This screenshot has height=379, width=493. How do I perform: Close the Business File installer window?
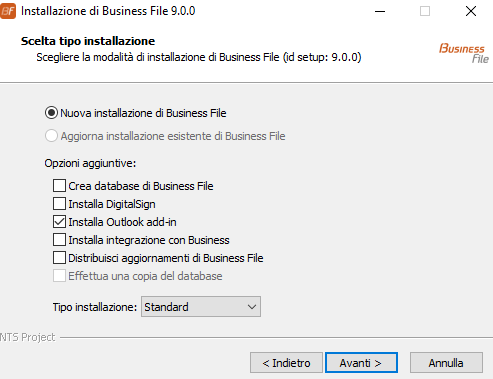[x=471, y=11]
